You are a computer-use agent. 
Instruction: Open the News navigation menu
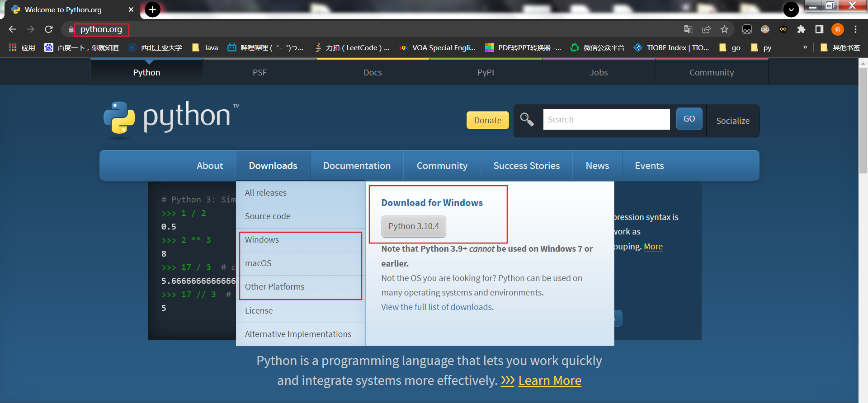pyautogui.click(x=597, y=166)
